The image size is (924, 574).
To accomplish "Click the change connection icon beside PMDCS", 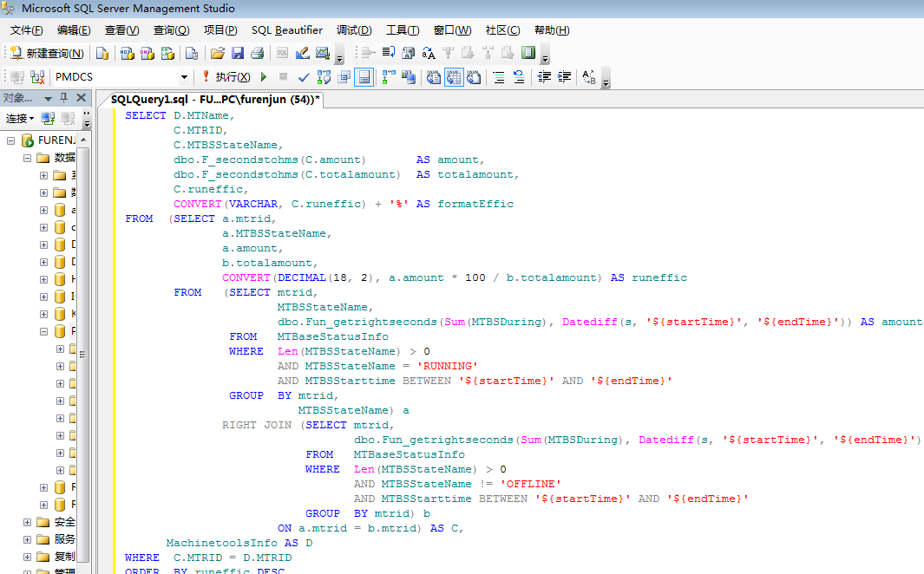I will pyautogui.click(x=37, y=77).
